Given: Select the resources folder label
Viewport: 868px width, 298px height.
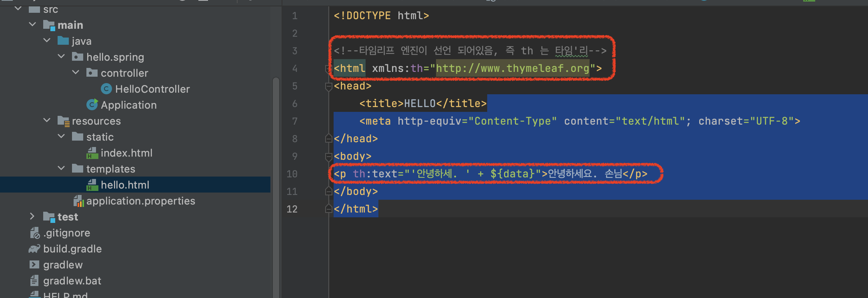Looking at the screenshot, I should click(x=96, y=121).
